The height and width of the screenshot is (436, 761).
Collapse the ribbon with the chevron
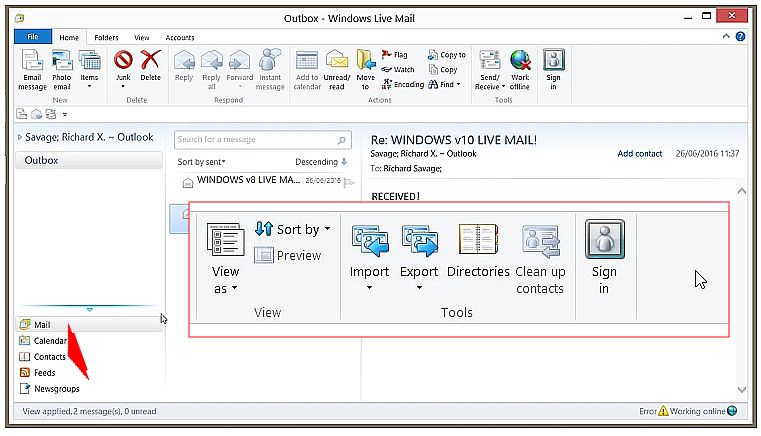point(726,36)
